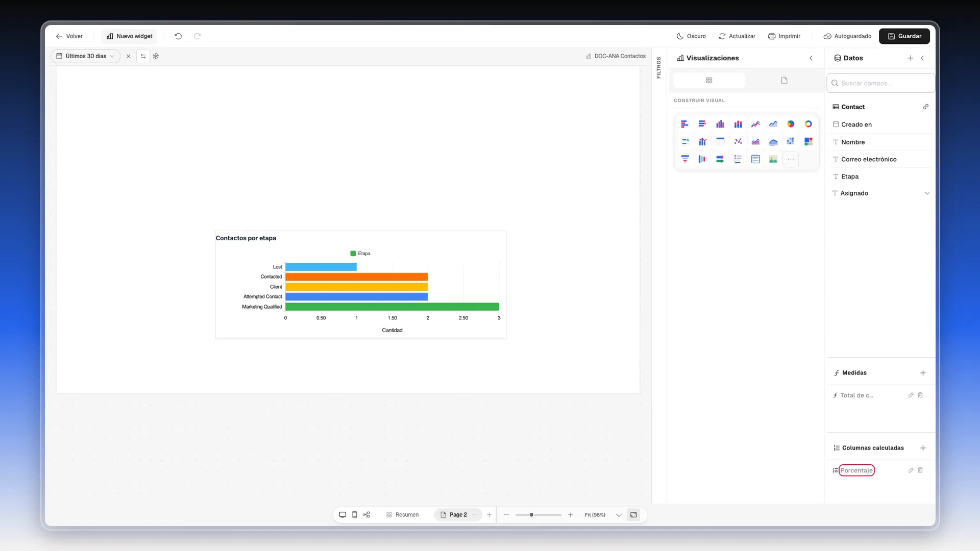Add a new measure in Medidas

point(923,373)
